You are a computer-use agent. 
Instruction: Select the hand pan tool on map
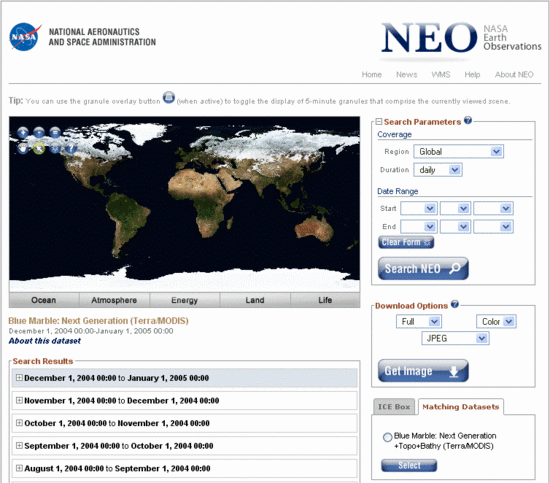click(23, 148)
